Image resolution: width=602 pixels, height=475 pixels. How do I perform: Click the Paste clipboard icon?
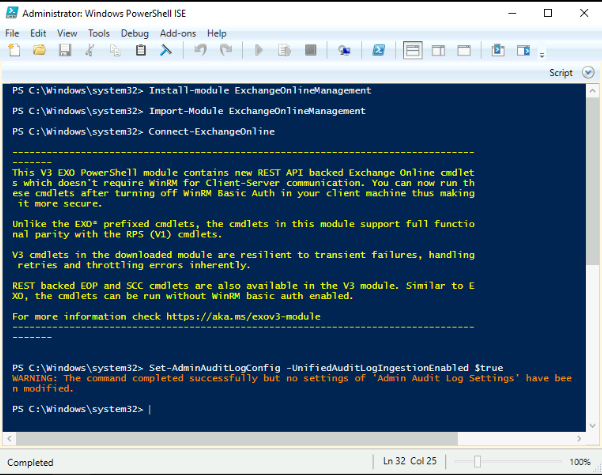(140, 49)
